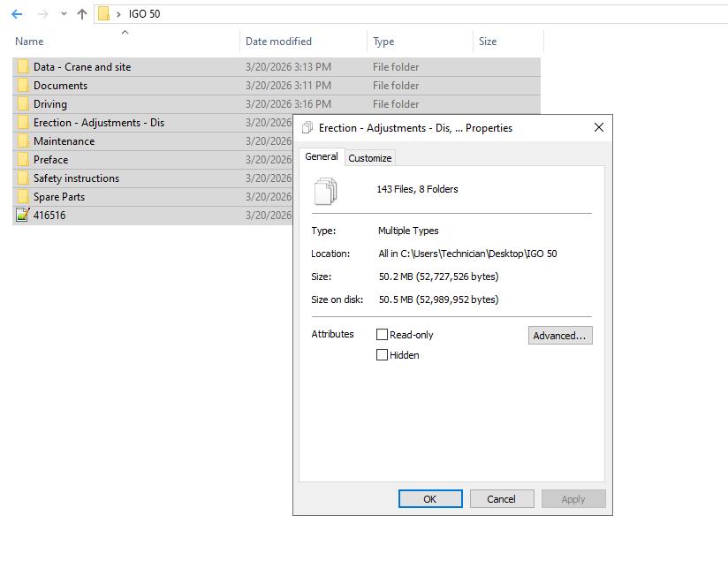Click the Size value 50.2 MB
The image size is (728, 561).
[x=438, y=277]
